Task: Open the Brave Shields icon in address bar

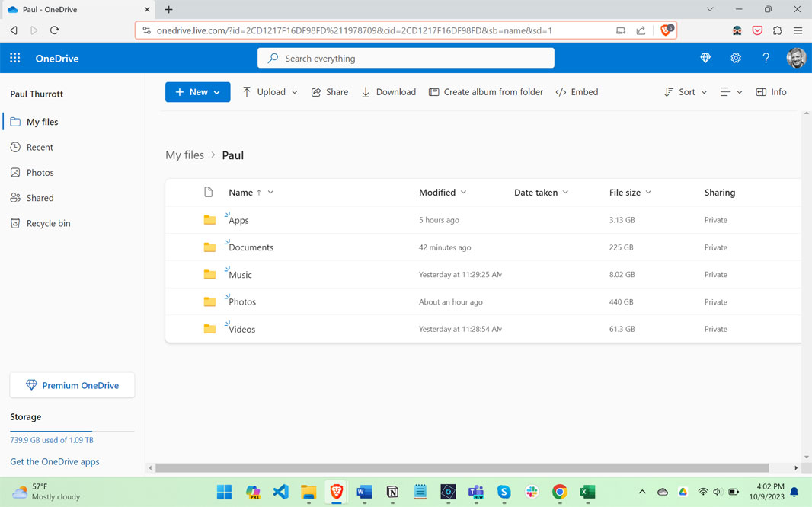Action: coord(667,30)
